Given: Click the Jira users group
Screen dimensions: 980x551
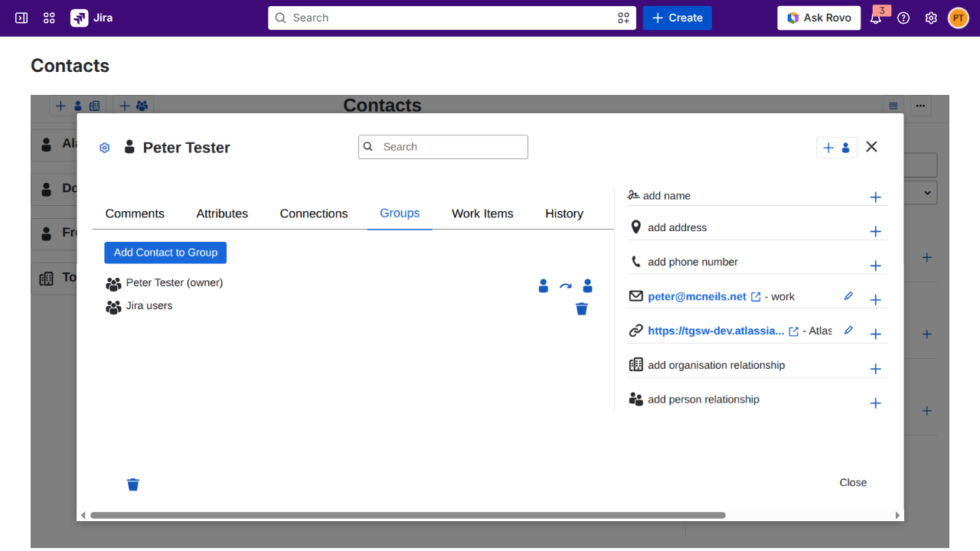Looking at the screenshot, I should coord(149,305).
